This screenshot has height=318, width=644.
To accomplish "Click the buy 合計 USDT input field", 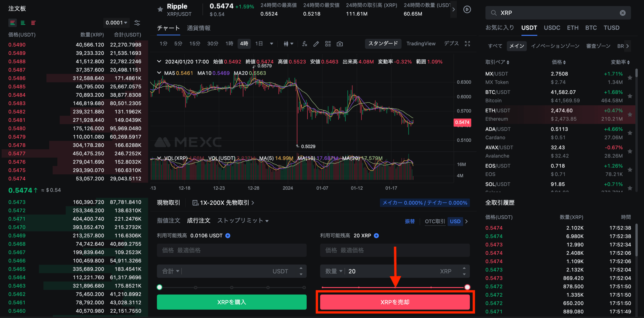I will point(232,271).
